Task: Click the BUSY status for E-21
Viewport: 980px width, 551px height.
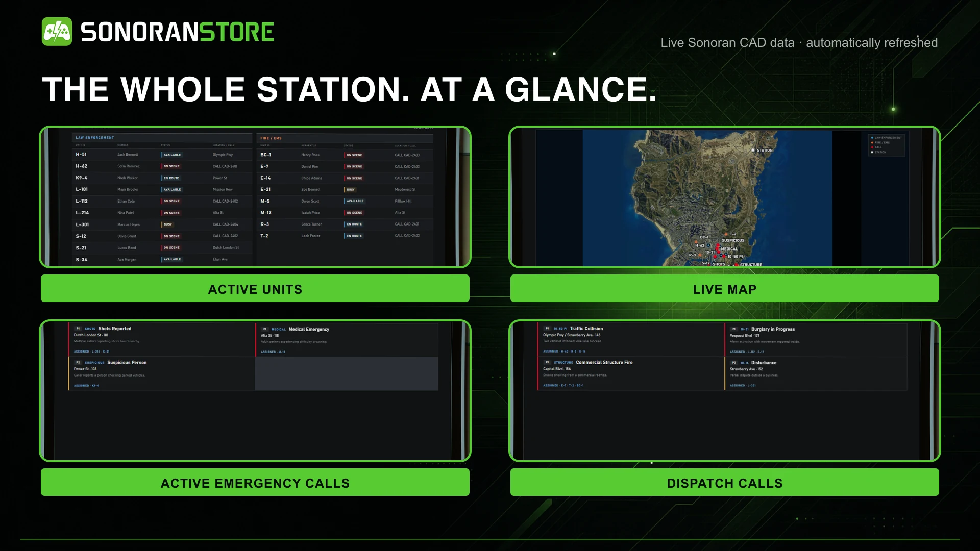Action: pos(350,189)
